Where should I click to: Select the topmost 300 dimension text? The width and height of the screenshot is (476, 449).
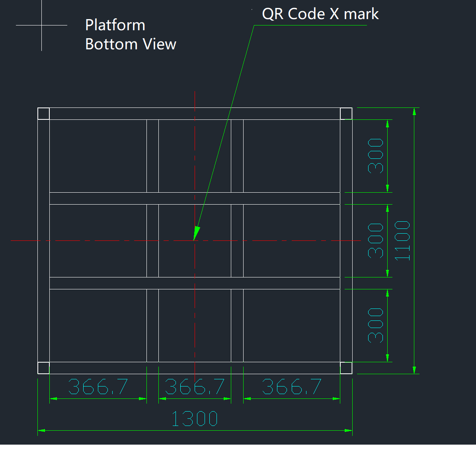click(375, 156)
